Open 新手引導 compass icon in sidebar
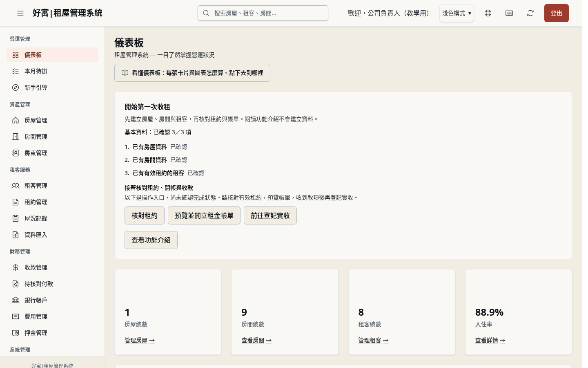The width and height of the screenshot is (588, 368). click(x=16, y=88)
